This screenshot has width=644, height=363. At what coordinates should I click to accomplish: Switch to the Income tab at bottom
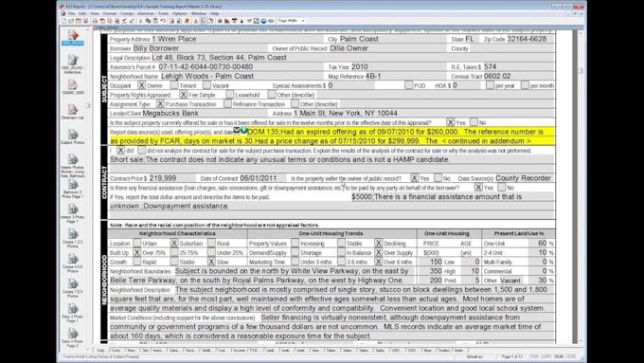pos(239,351)
